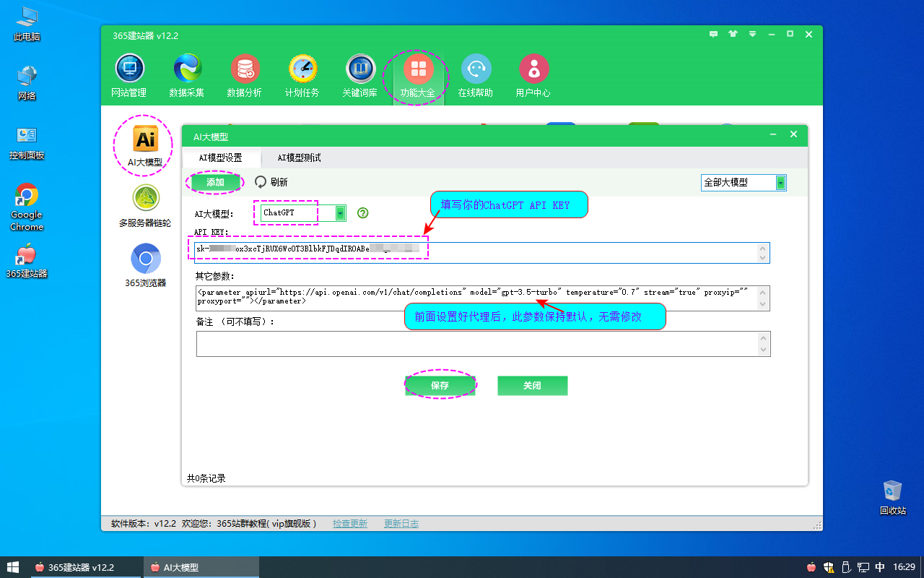Image resolution: width=924 pixels, height=578 pixels.
Task: Toggle the 中 input method indicator
Action: [880, 567]
